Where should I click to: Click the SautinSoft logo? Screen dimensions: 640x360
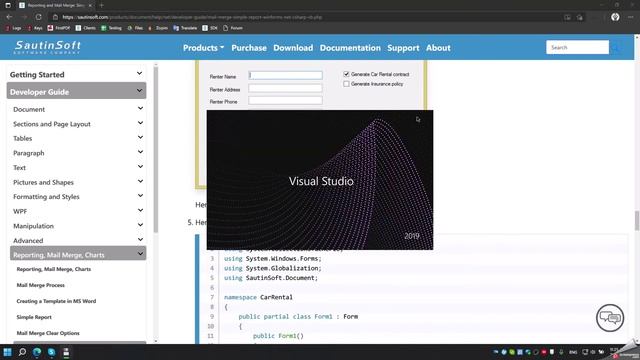[x=47, y=47]
